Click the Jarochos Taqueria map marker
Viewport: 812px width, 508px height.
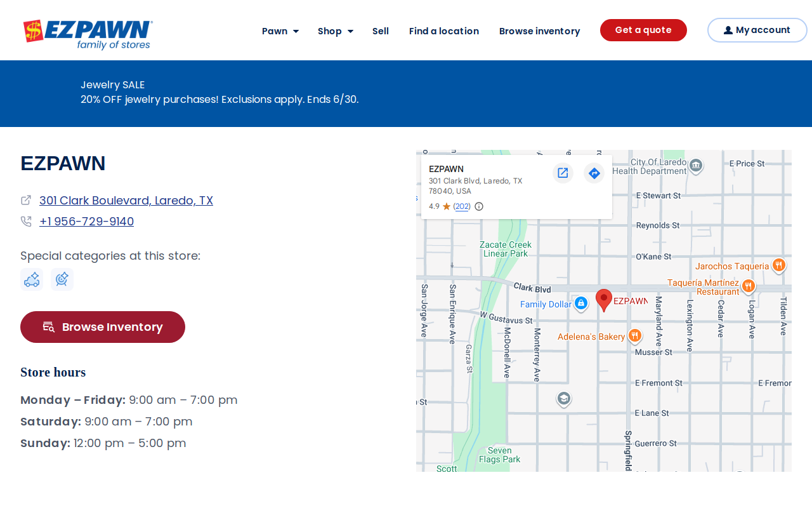click(x=779, y=265)
